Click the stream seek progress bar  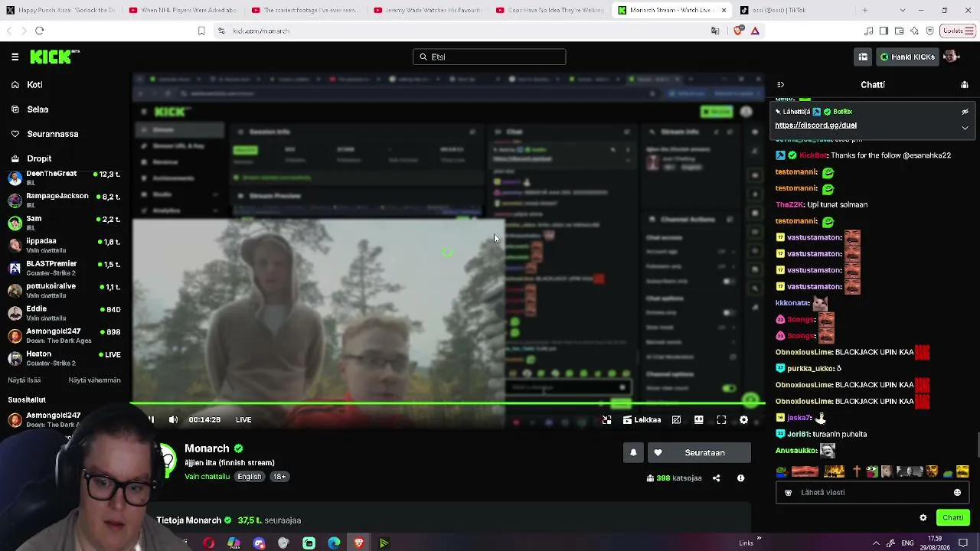click(447, 403)
